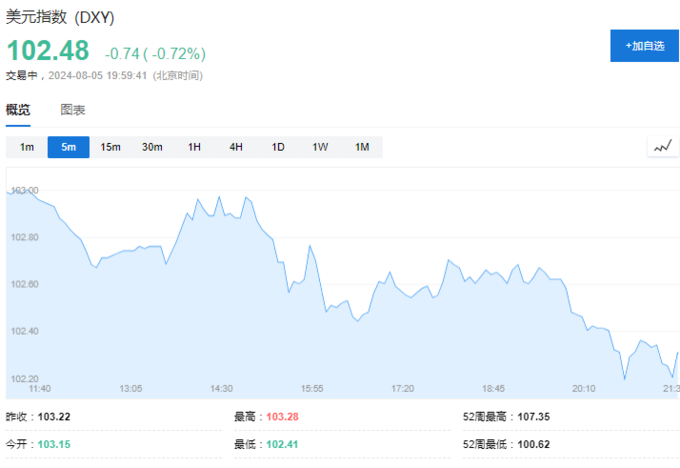The width and height of the screenshot is (680, 468).
Task: Switch to the 图表 tab
Action: (x=73, y=110)
